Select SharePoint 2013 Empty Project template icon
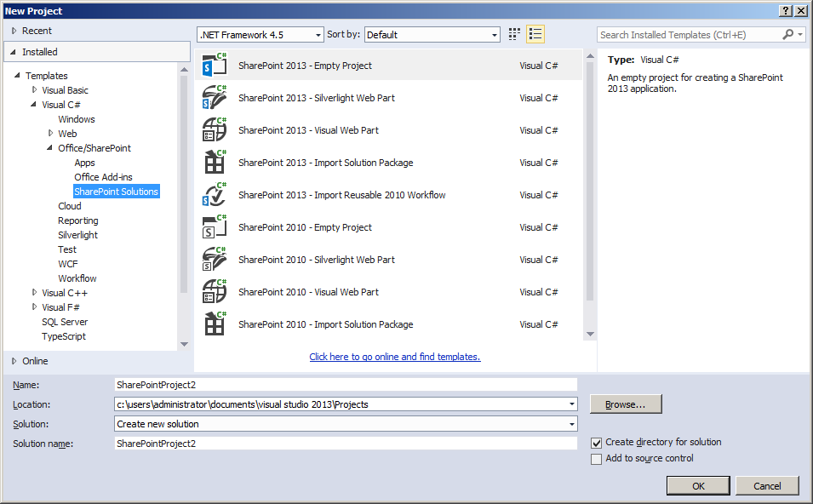The image size is (813, 504). click(x=215, y=66)
